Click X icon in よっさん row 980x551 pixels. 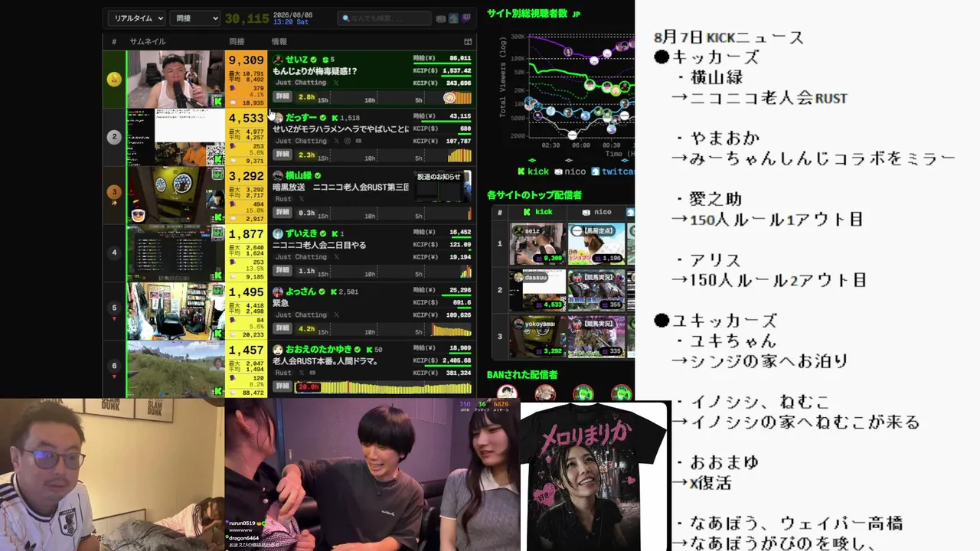[335, 315]
